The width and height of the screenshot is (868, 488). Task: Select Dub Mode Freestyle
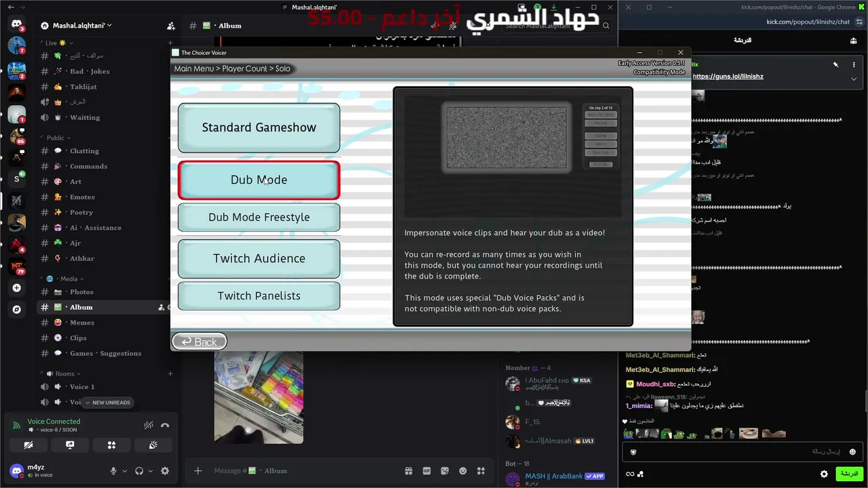click(259, 217)
